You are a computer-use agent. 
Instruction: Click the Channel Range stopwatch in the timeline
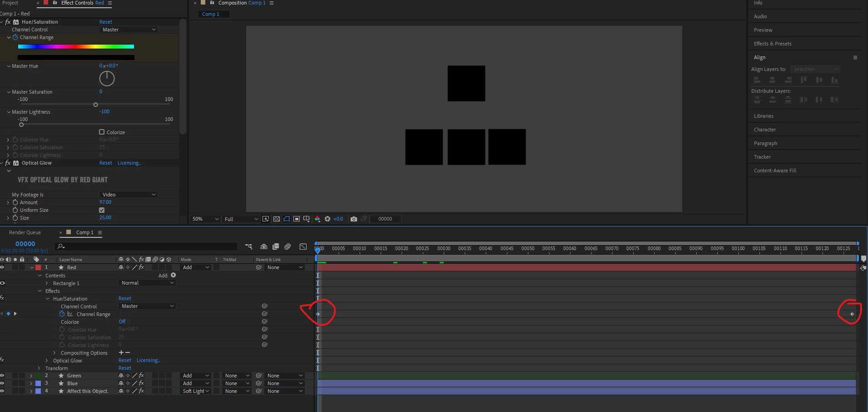[x=62, y=314]
